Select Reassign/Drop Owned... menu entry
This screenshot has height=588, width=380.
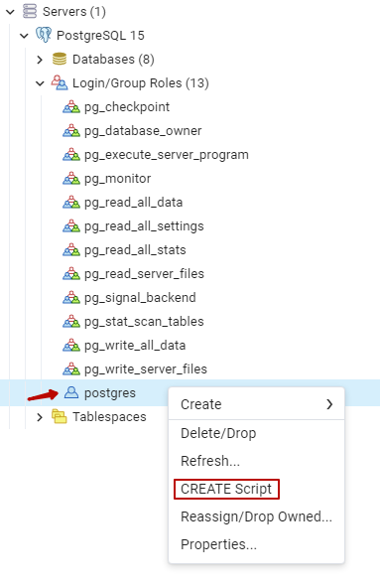[x=256, y=516]
